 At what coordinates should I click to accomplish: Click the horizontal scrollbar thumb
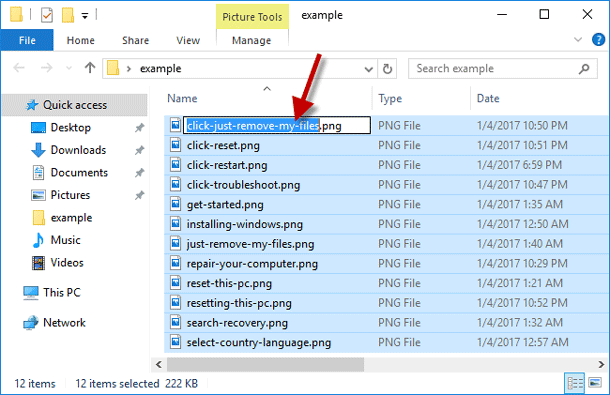tap(265, 365)
